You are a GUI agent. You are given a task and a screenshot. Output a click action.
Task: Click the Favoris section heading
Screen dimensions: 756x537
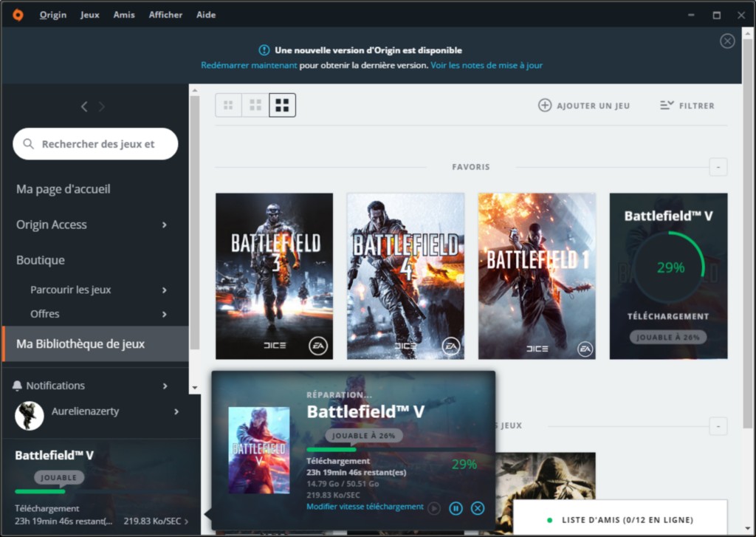click(x=470, y=167)
